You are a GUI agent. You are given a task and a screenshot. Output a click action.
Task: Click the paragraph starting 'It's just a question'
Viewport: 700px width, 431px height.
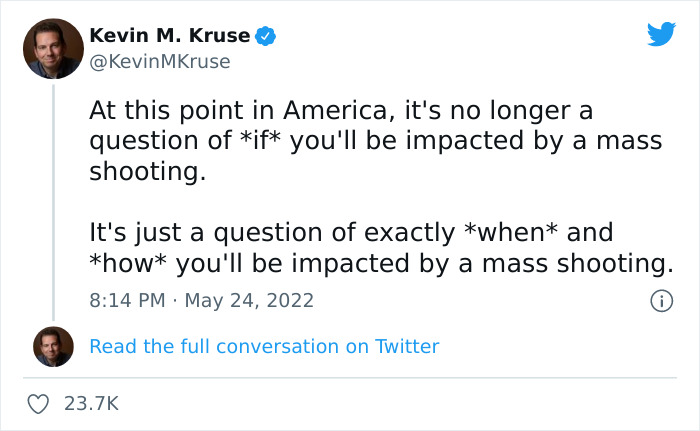(380, 247)
